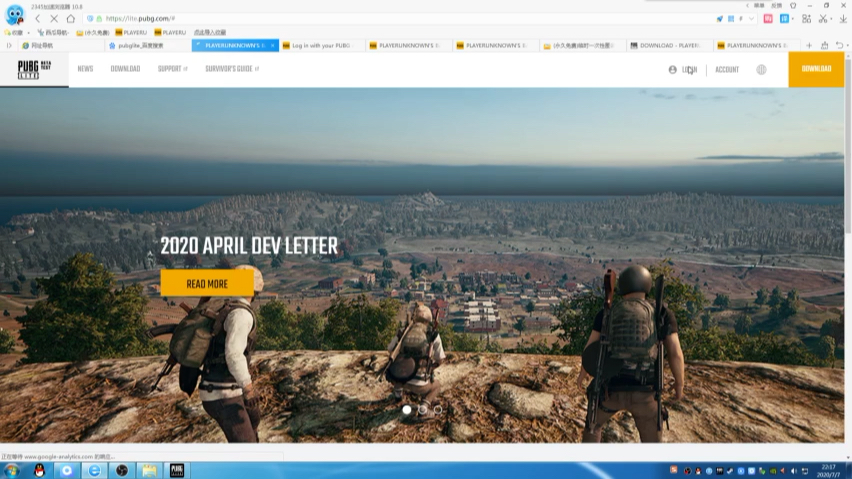Open the SUPPORT menu link
This screenshot has width=852, height=479.
click(172, 69)
